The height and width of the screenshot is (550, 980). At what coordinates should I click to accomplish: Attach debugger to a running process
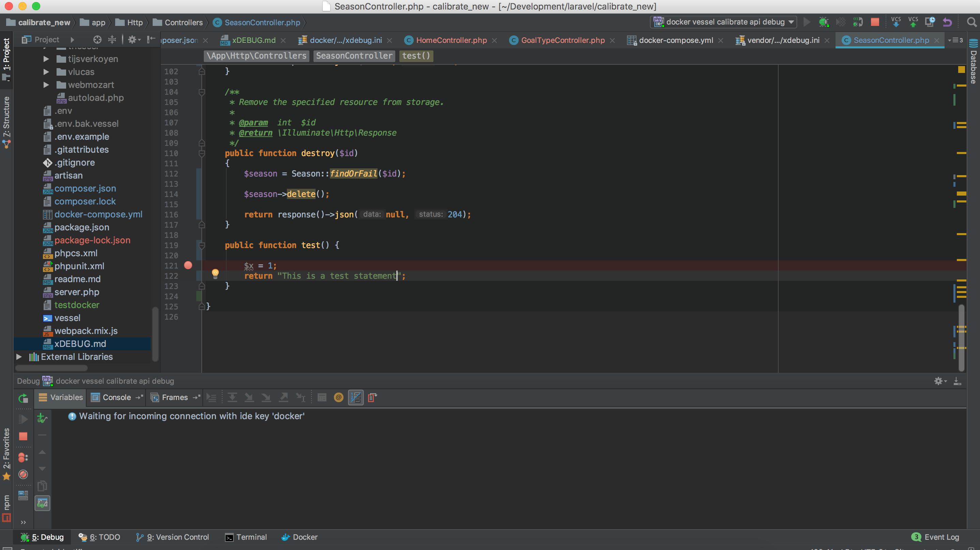(857, 22)
